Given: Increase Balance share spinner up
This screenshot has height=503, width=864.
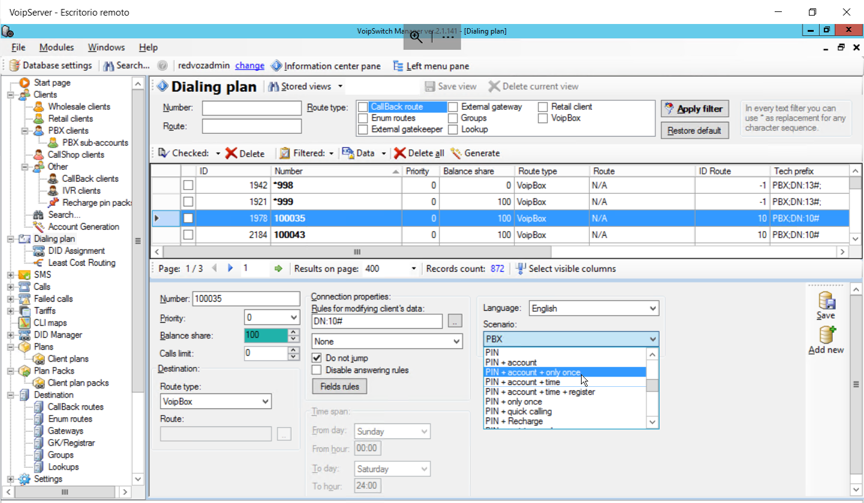Looking at the screenshot, I should [x=294, y=332].
